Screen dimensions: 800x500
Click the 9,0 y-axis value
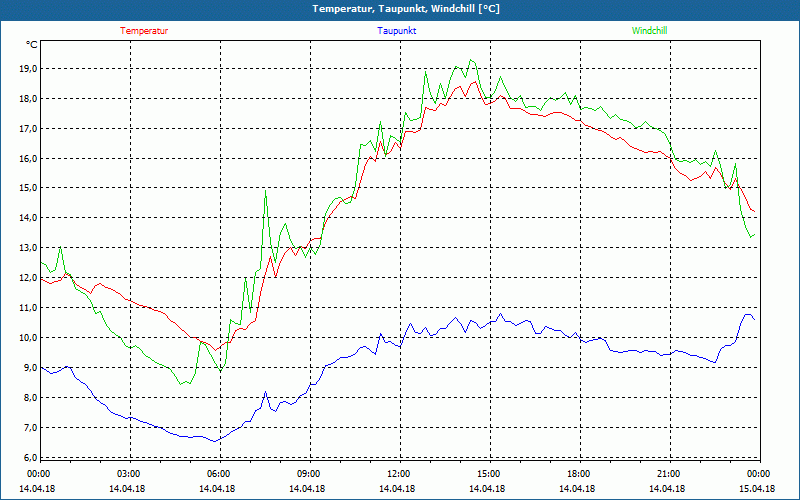pyautogui.click(x=30, y=368)
